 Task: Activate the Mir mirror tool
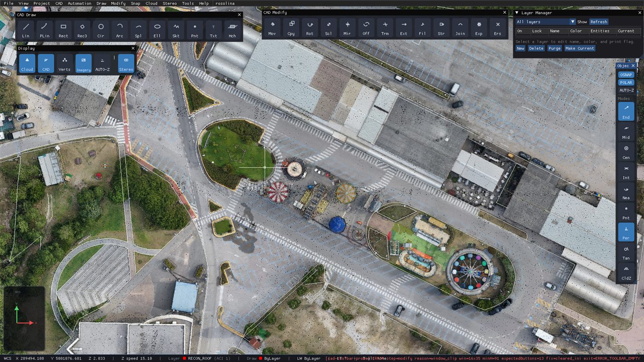[347, 28]
